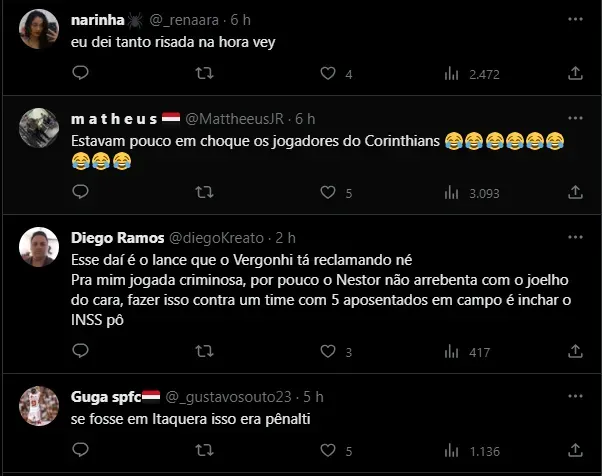
Task: Share narinha's tweet
Action: click(x=575, y=74)
